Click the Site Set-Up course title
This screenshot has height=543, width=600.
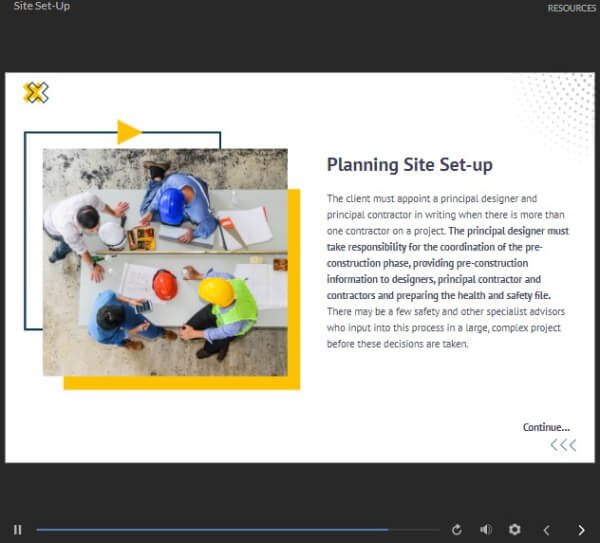(42, 6)
